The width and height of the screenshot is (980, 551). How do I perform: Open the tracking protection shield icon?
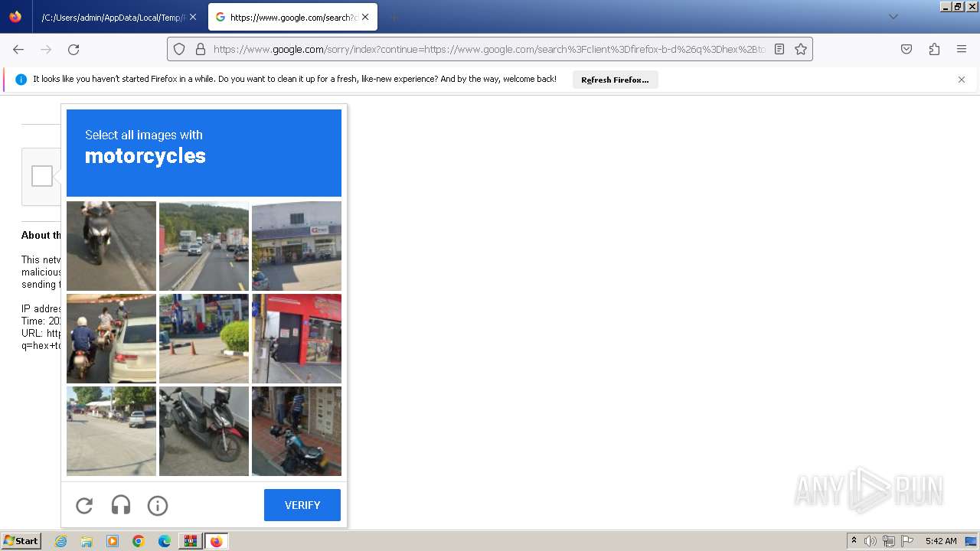[179, 49]
